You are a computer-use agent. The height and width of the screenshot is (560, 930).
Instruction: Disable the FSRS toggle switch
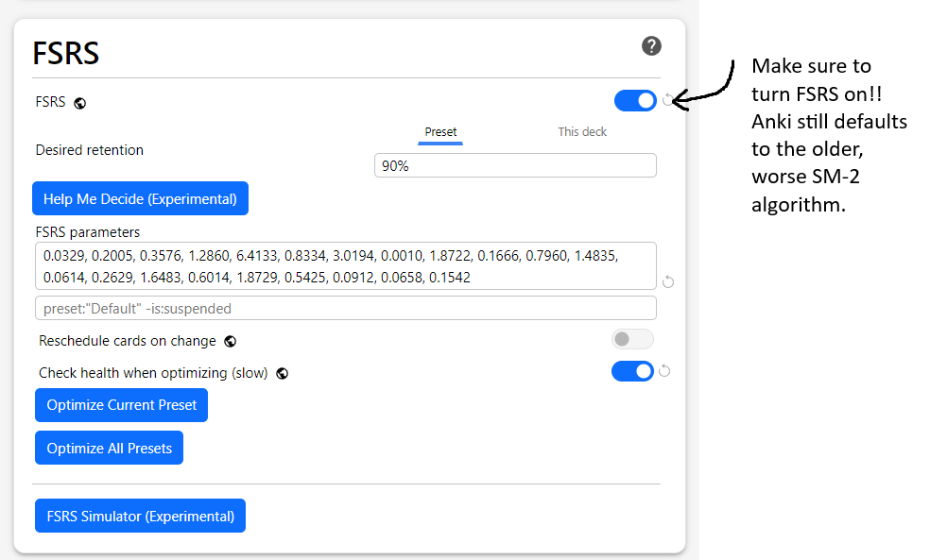tap(635, 100)
